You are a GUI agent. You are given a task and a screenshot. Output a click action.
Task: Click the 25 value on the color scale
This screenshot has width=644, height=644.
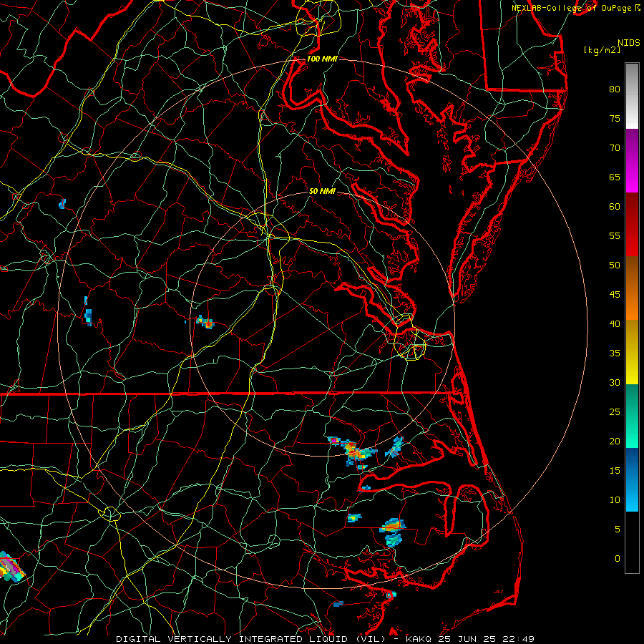tap(615, 411)
